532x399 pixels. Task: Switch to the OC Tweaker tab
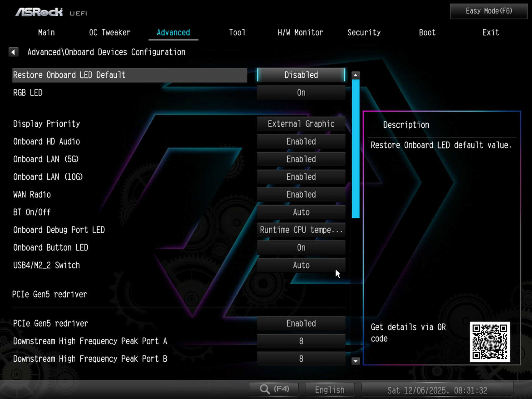click(x=110, y=33)
